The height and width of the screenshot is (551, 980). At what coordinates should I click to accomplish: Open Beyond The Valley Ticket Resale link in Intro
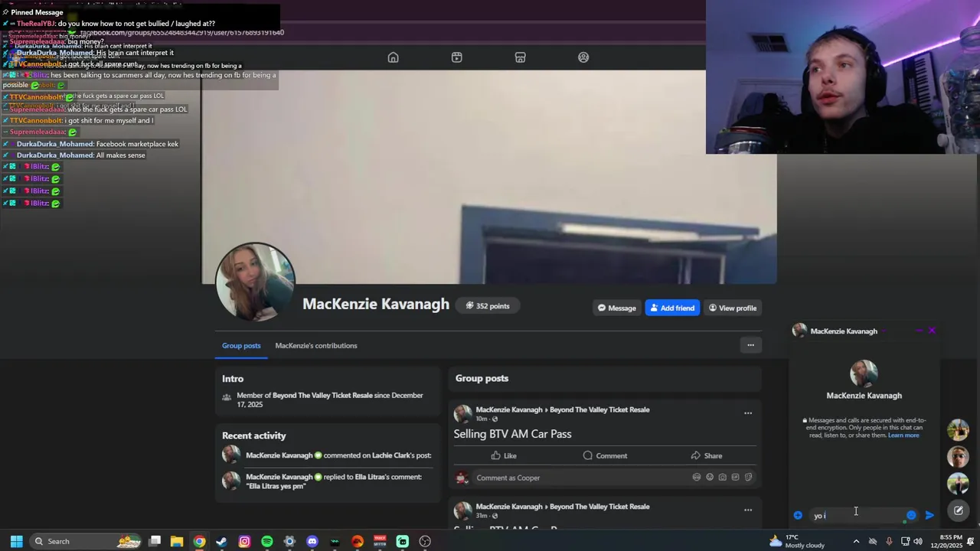[x=322, y=396]
